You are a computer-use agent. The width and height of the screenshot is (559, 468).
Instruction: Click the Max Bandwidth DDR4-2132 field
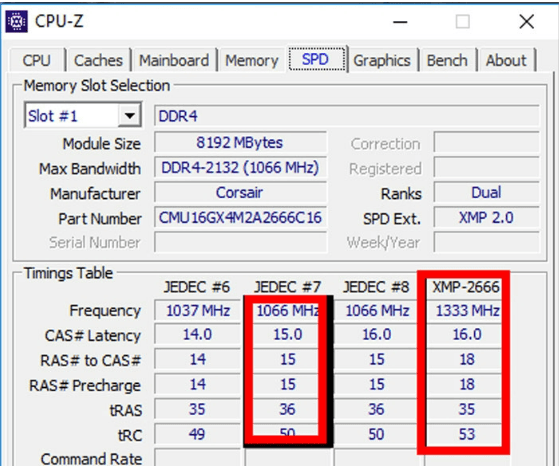tap(240, 168)
